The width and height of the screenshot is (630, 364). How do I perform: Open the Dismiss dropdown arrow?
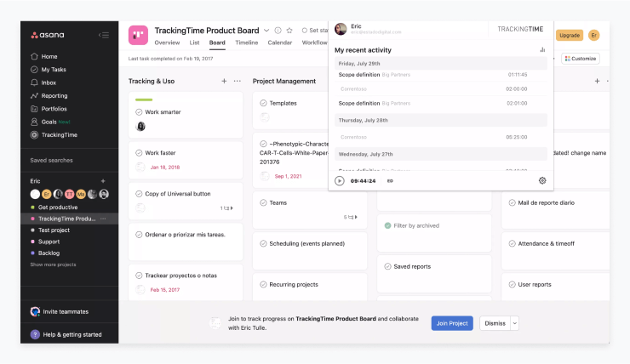[x=515, y=323]
